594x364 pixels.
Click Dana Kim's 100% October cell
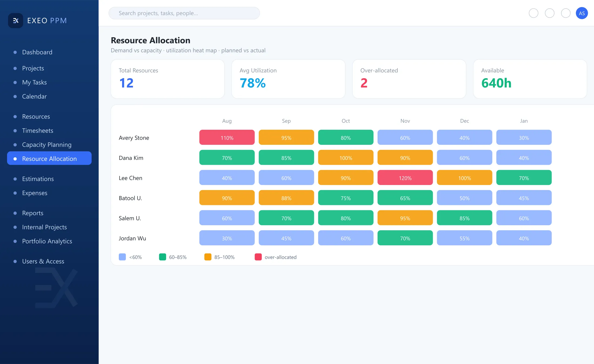coord(346,158)
